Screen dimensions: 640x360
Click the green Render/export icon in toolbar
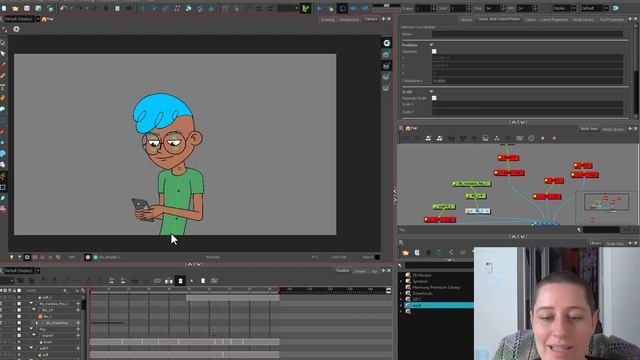click(305, 8)
